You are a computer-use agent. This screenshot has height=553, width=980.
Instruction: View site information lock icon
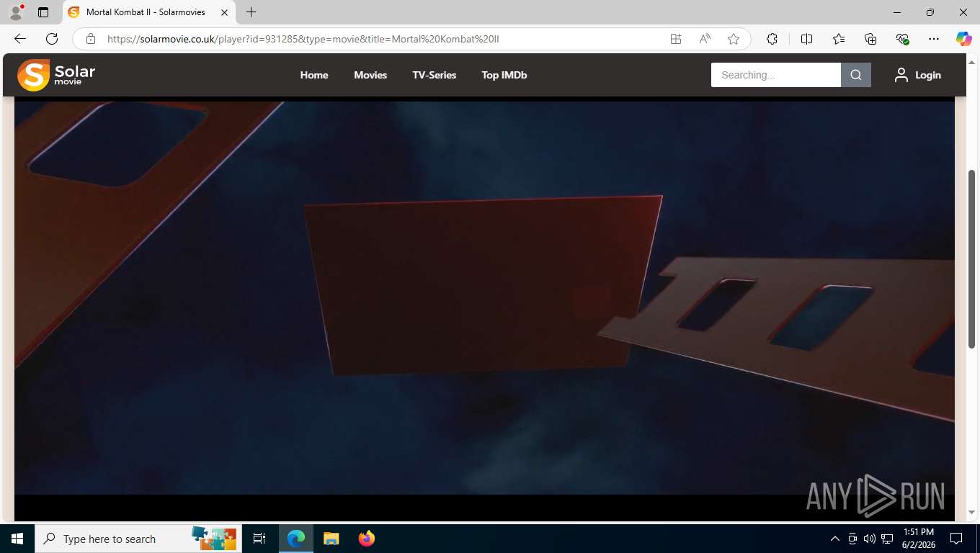(x=91, y=39)
